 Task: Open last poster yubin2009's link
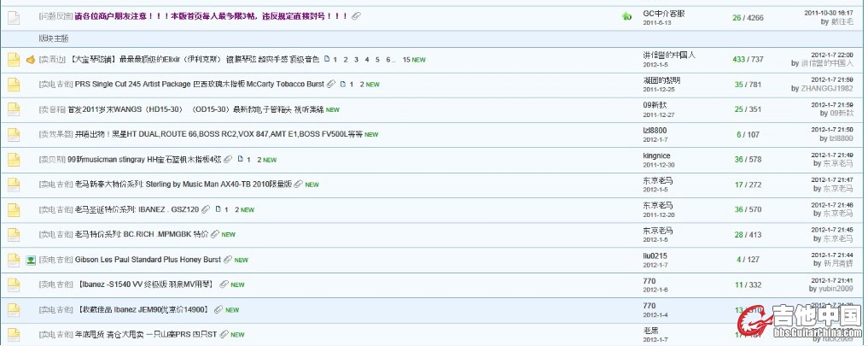tap(836, 289)
